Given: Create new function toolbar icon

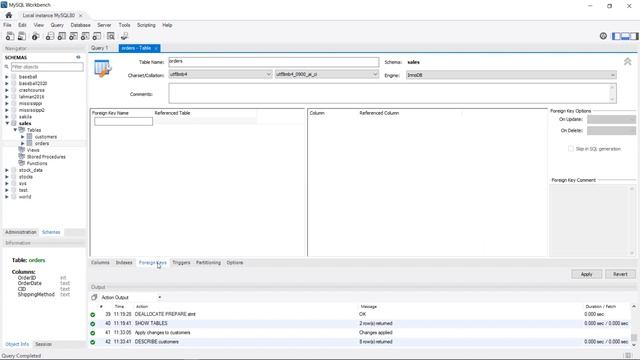Looking at the screenshot, I should pos(97,36).
